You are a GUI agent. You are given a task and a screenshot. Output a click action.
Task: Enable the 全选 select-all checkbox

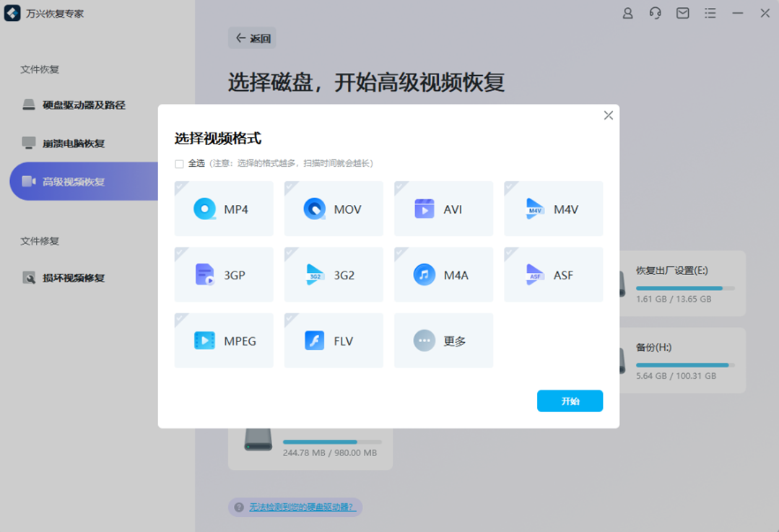[x=178, y=164]
